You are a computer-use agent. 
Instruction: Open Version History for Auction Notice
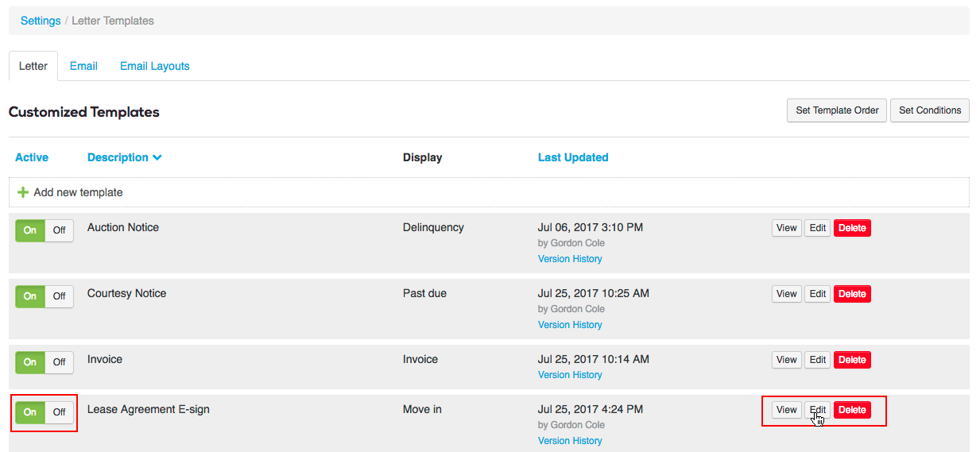coord(570,259)
